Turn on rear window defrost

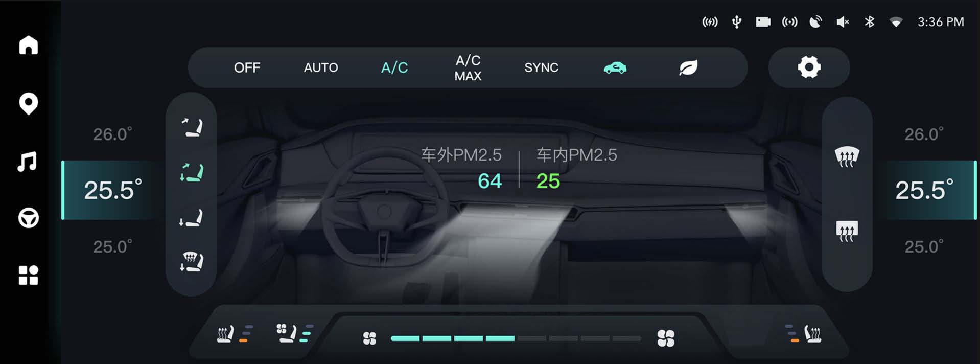847,231
